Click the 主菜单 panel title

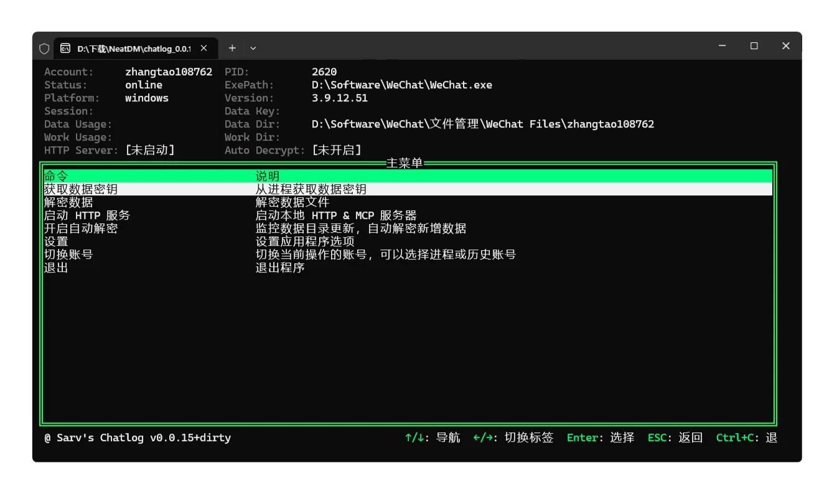pos(404,163)
